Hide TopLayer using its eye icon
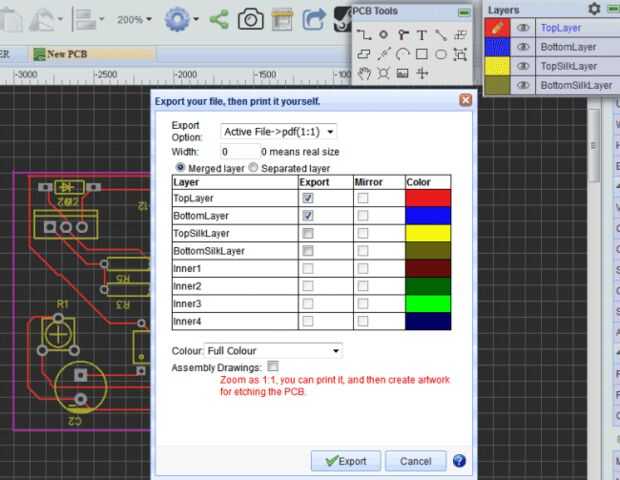 pos(523,28)
